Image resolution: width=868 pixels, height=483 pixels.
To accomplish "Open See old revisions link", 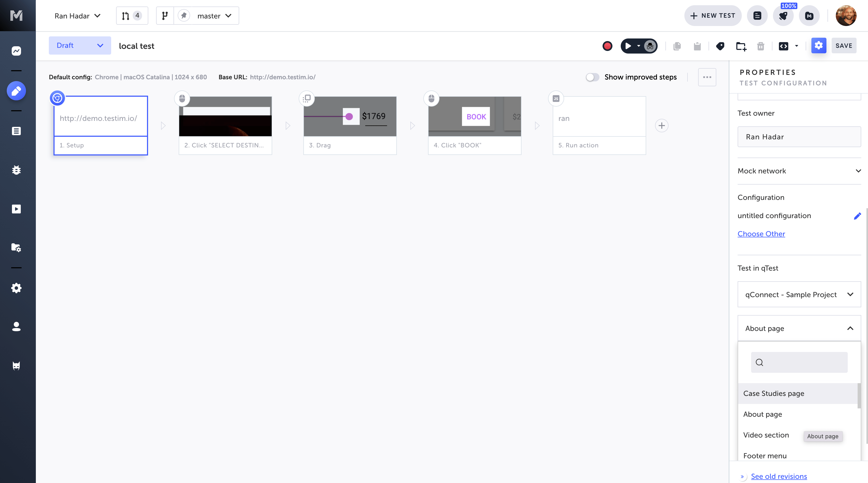I will [x=779, y=476].
